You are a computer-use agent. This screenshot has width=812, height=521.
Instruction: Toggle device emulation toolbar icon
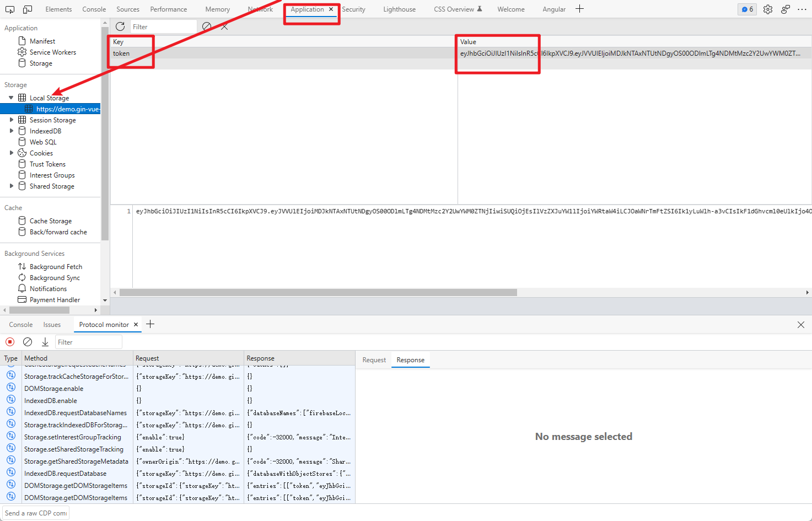coord(28,9)
